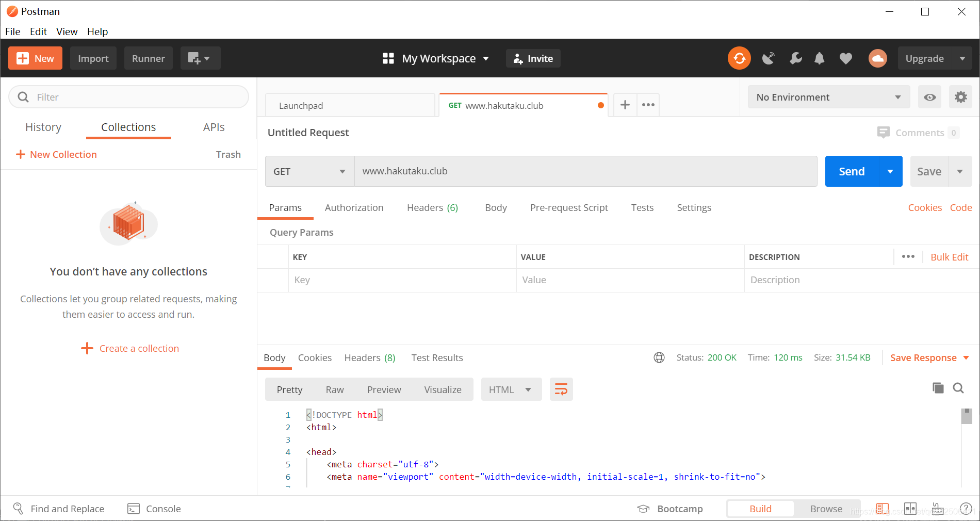This screenshot has height=521, width=980.
Task: Switch to Browse mode
Action: (x=826, y=509)
